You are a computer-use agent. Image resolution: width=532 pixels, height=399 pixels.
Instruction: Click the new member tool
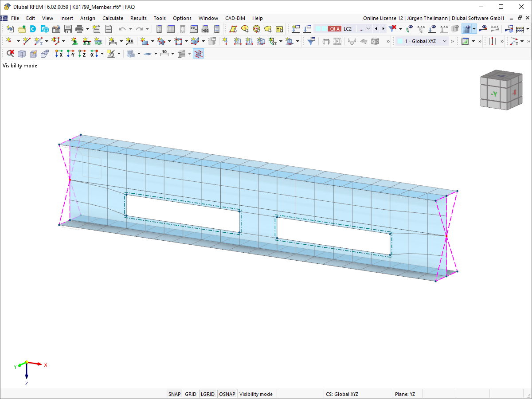coord(39,41)
